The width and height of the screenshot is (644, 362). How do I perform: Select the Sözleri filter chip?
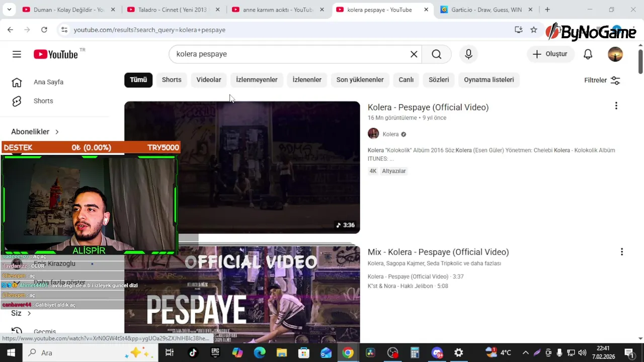click(439, 80)
